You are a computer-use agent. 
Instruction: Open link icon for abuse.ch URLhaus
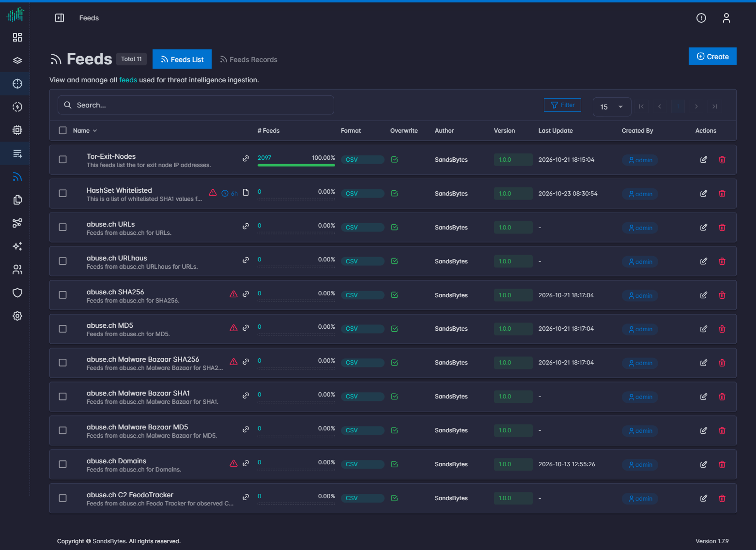246,260
